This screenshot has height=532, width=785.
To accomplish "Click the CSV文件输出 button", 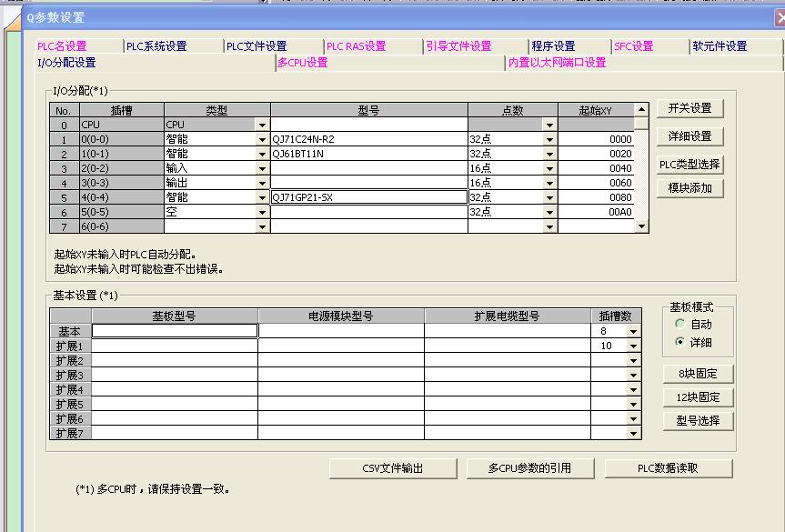I will [x=392, y=468].
